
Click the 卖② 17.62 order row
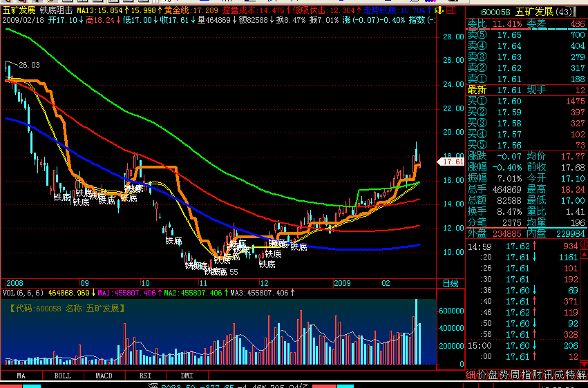click(x=526, y=68)
